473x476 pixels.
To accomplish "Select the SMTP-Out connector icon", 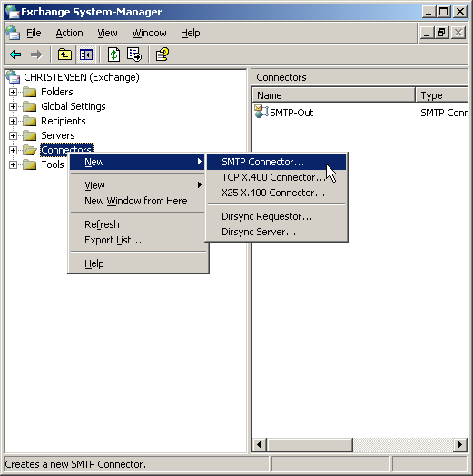I will (261, 112).
